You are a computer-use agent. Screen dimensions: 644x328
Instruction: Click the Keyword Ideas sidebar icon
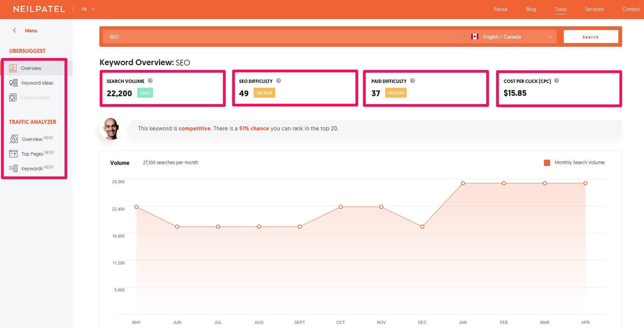click(13, 83)
